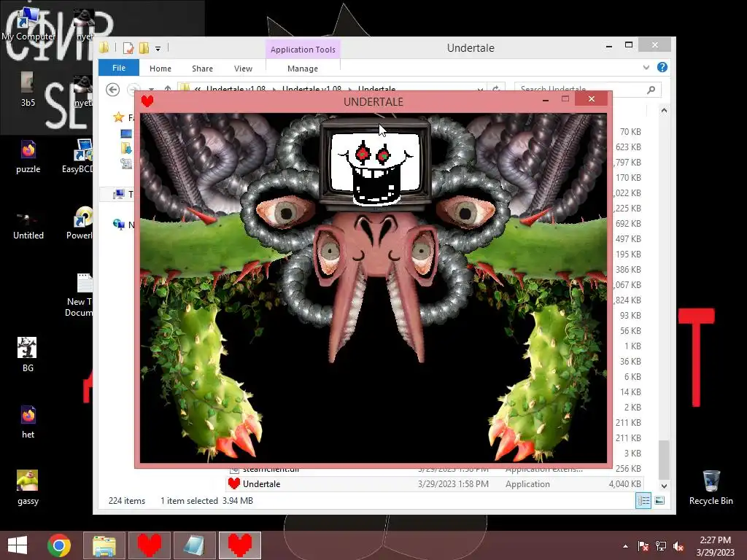Click the Favorites star in navigation pane

pyautogui.click(x=118, y=117)
